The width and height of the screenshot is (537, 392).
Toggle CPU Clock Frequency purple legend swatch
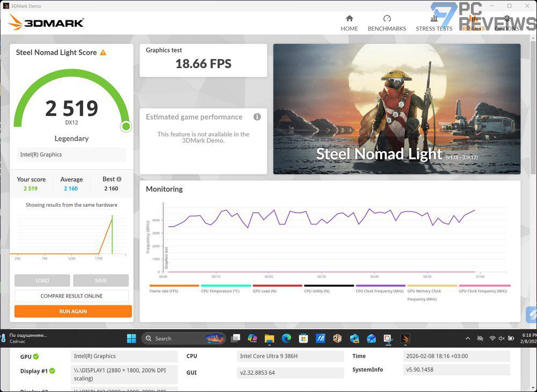coord(381,286)
